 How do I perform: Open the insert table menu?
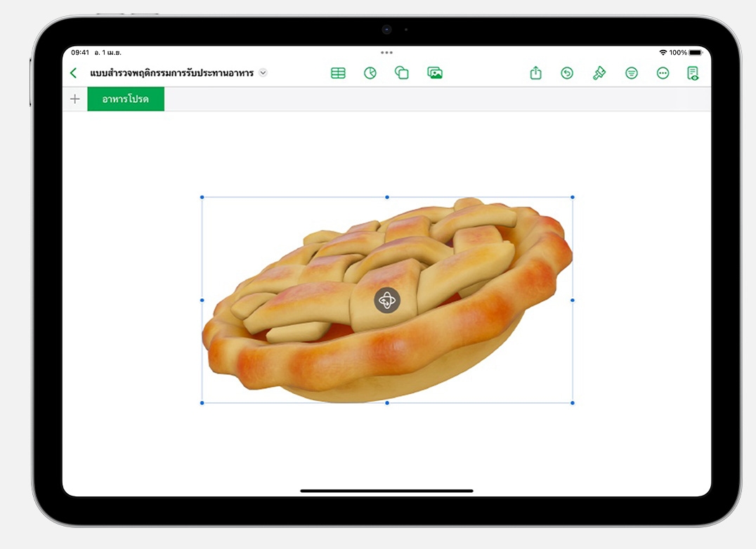pos(338,73)
